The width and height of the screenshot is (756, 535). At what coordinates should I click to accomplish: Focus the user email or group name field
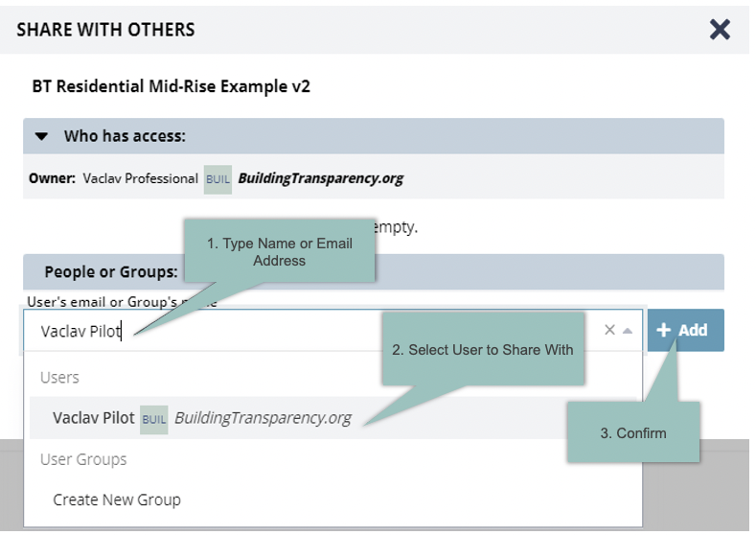pos(287,331)
